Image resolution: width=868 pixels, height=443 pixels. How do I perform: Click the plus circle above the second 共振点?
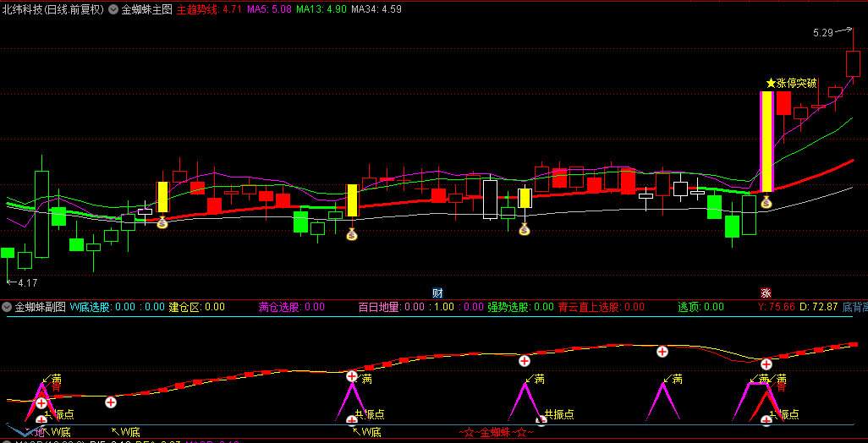pos(352,376)
